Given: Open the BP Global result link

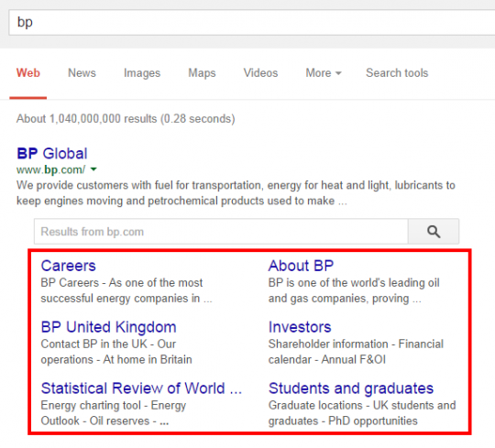Looking at the screenshot, I should click(51, 154).
